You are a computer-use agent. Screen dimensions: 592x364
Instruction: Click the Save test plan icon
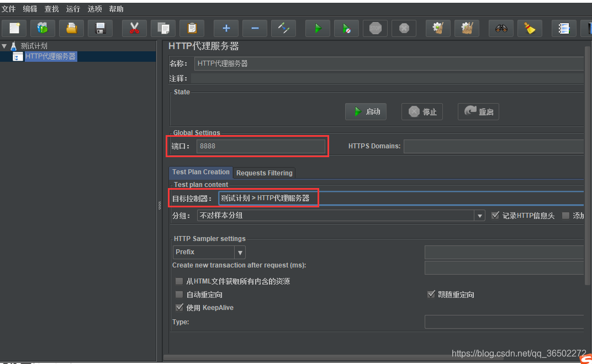coord(100,28)
